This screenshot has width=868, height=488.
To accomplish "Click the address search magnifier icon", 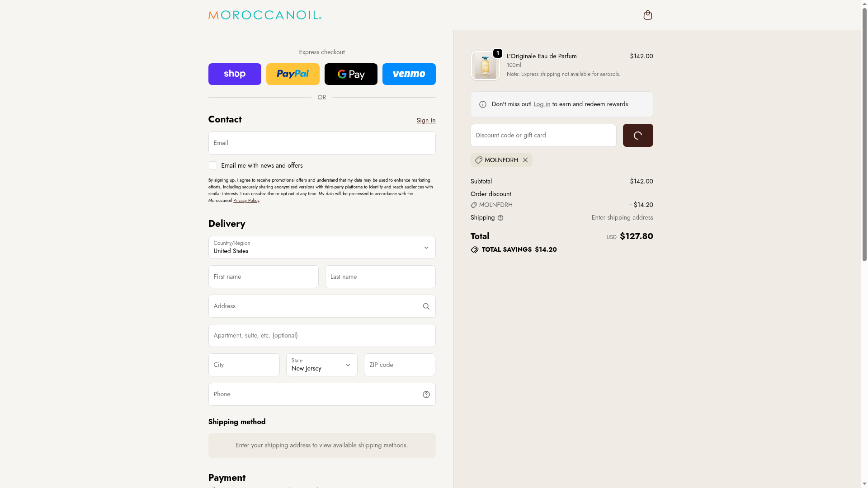I will [x=426, y=306].
